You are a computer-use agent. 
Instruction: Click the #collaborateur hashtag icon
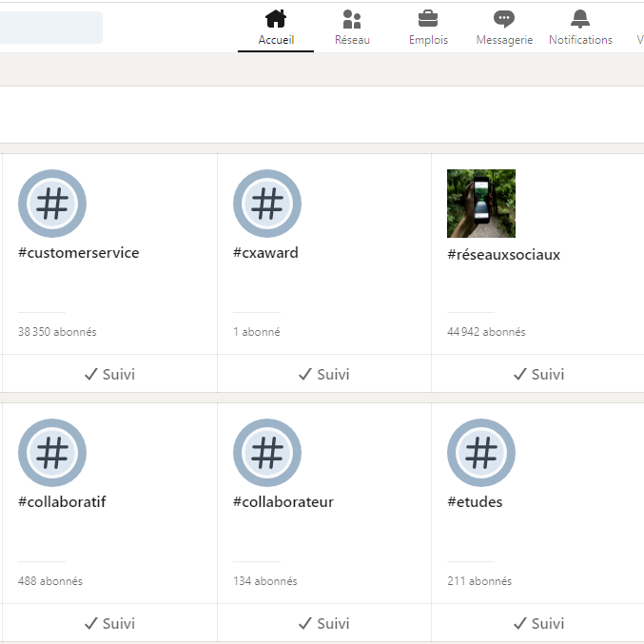tap(267, 453)
